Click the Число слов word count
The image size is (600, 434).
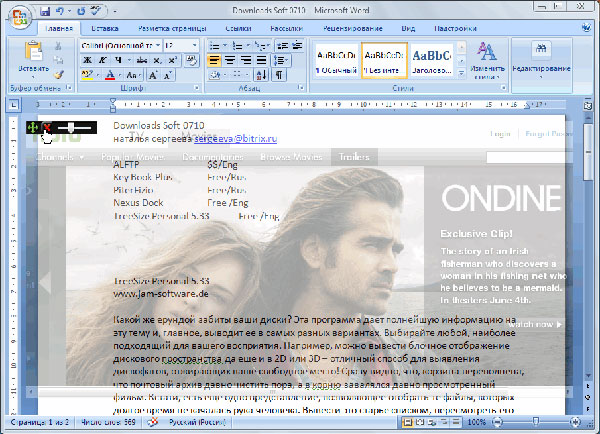coord(108,422)
